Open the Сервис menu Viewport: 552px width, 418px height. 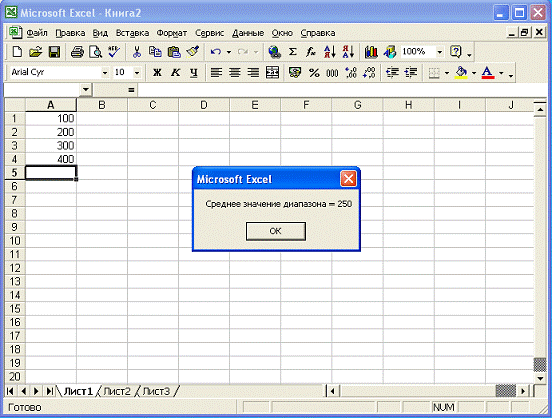click(x=209, y=33)
